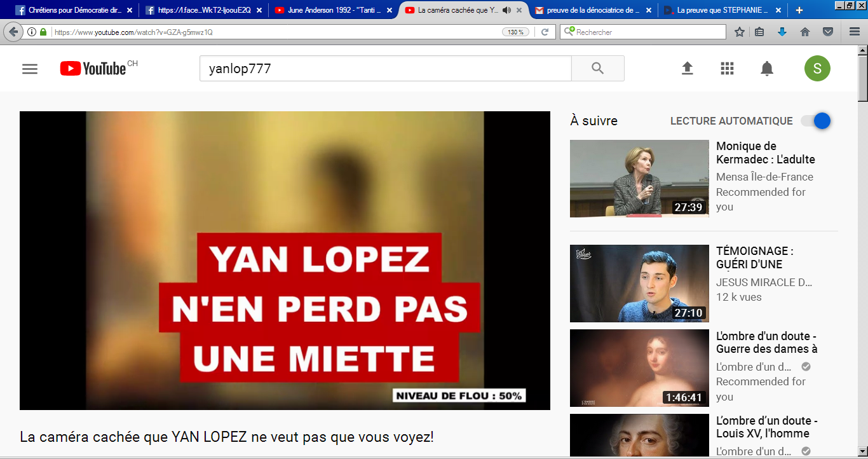Open the 'Mensa Île-de-France' channel name

click(x=764, y=177)
